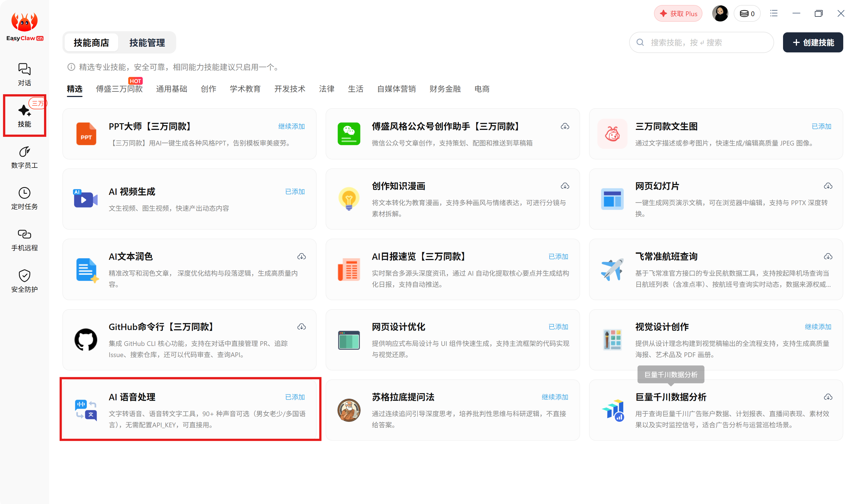The height and width of the screenshot is (504, 853).
Task: Click the user avatar picture
Action: pyautogui.click(x=720, y=14)
